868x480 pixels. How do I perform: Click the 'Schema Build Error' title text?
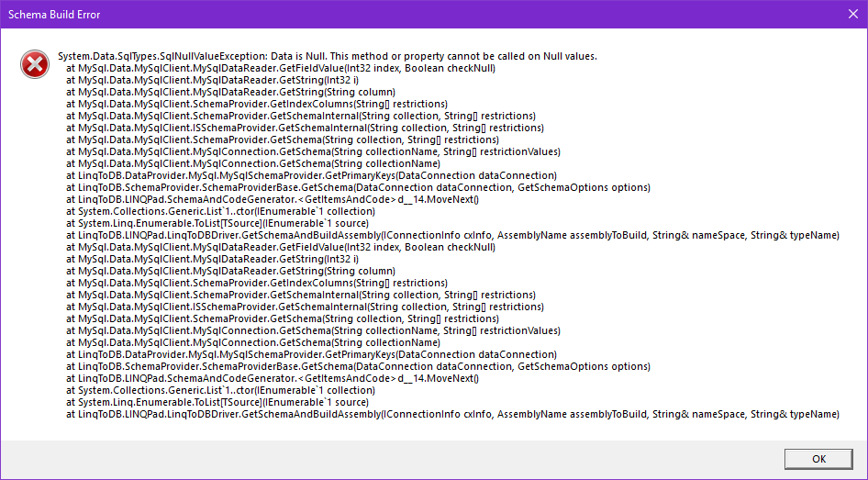pyautogui.click(x=54, y=15)
